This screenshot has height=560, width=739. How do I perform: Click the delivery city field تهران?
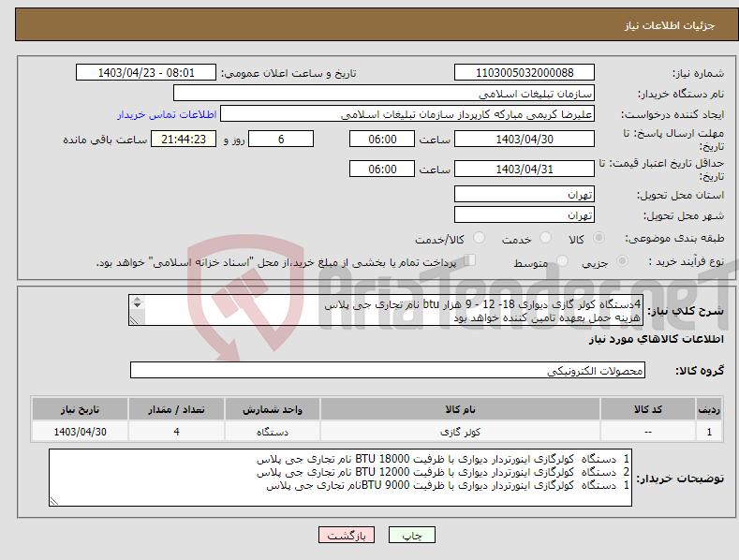[525, 215]
